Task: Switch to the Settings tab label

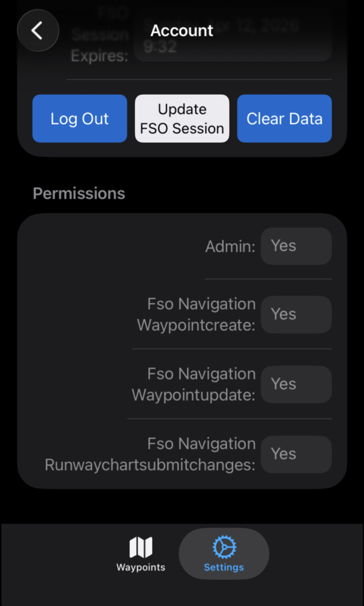Action: point(224,568)
